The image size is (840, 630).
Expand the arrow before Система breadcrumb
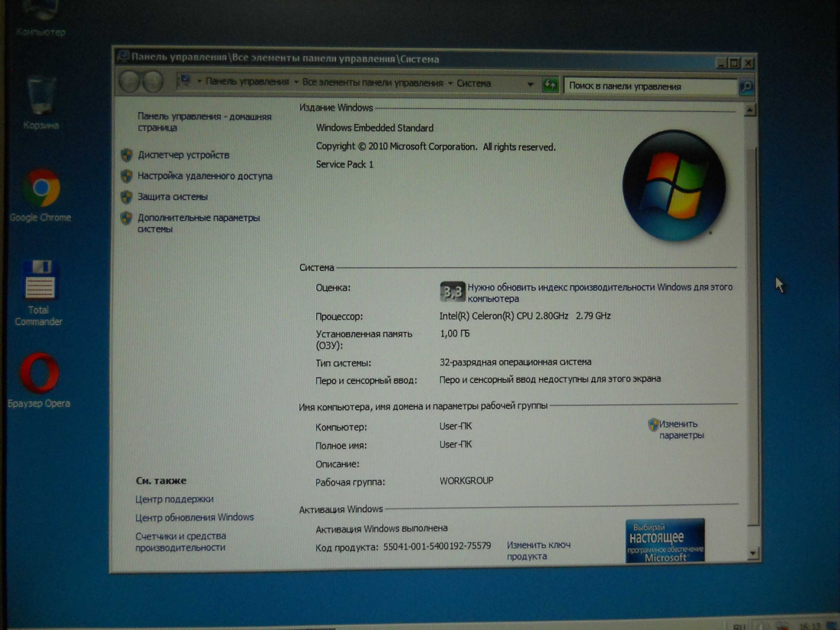[x=450, y=83]
